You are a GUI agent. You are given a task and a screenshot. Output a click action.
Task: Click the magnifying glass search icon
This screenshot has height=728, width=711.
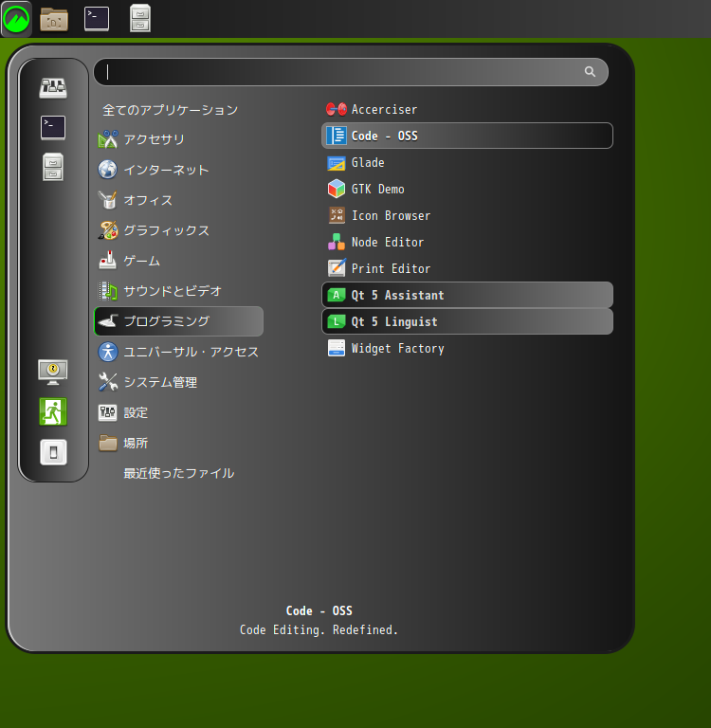tap(590, 71)
